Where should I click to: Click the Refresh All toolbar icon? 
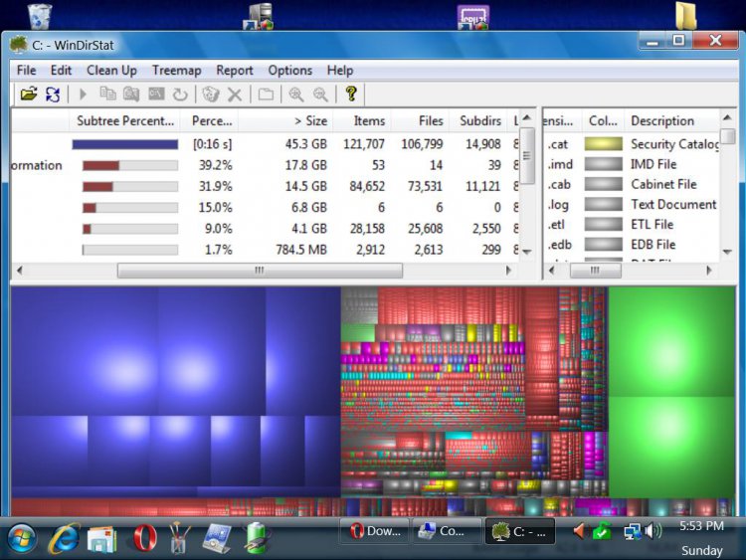pyautogui.click(x=52, y=93)
